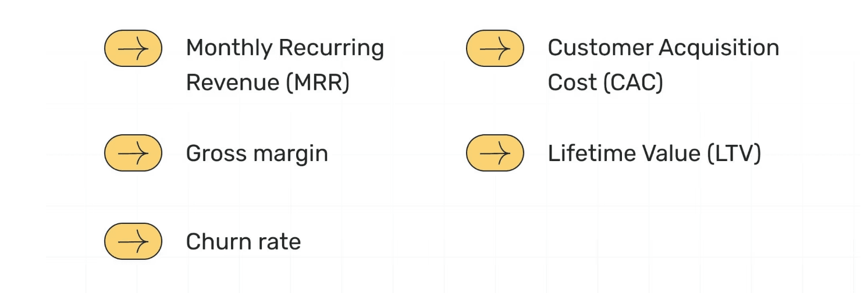Click the "(CAC)" abbreviation text
Screen dimensions: 868x293
633,83
